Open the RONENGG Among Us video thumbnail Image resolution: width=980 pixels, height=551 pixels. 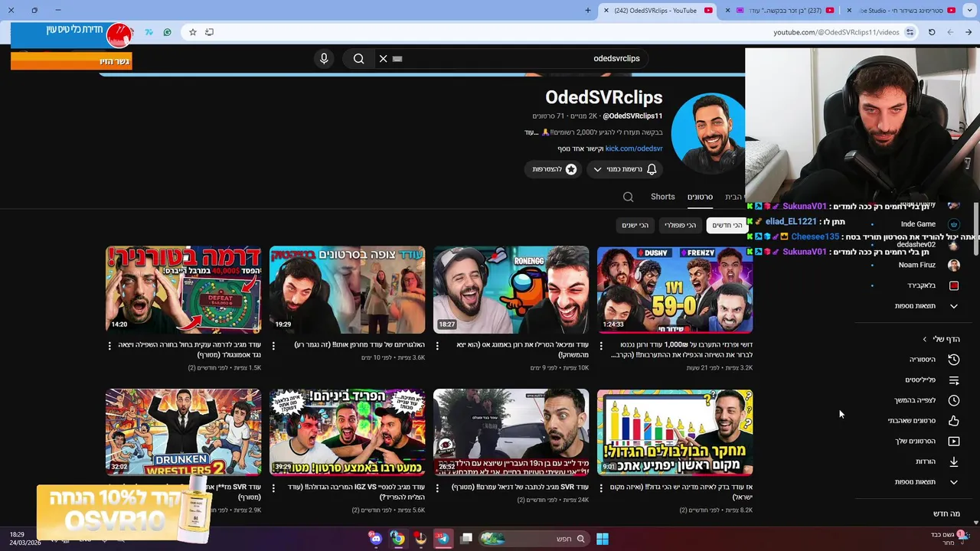(511, 289)
